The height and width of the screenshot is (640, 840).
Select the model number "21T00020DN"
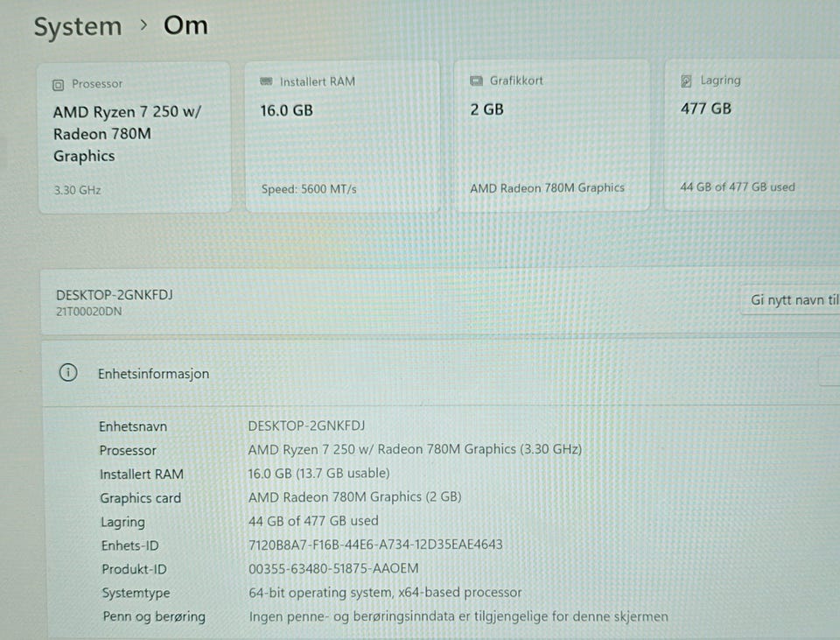coord(89,312)
